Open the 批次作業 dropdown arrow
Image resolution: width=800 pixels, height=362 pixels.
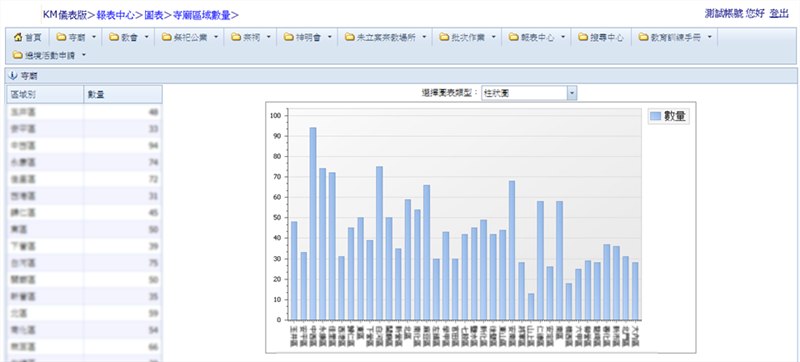pos(494,37)
